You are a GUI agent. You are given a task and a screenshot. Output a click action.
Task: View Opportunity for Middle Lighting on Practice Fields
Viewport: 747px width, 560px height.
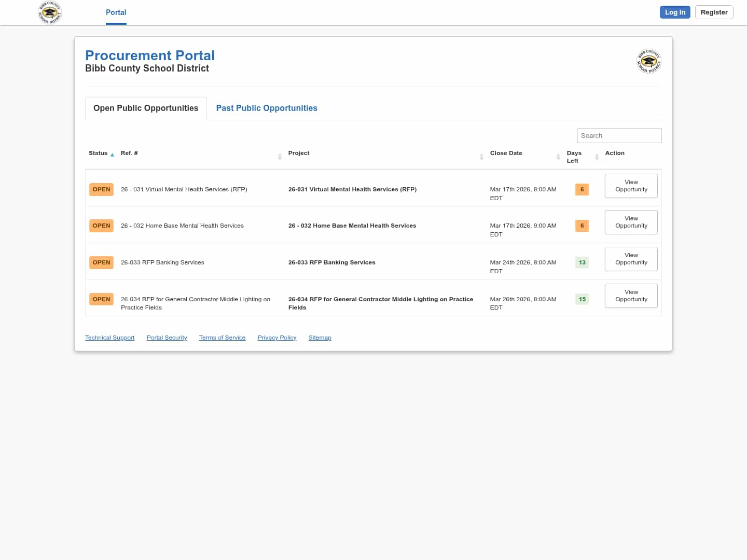631,296
